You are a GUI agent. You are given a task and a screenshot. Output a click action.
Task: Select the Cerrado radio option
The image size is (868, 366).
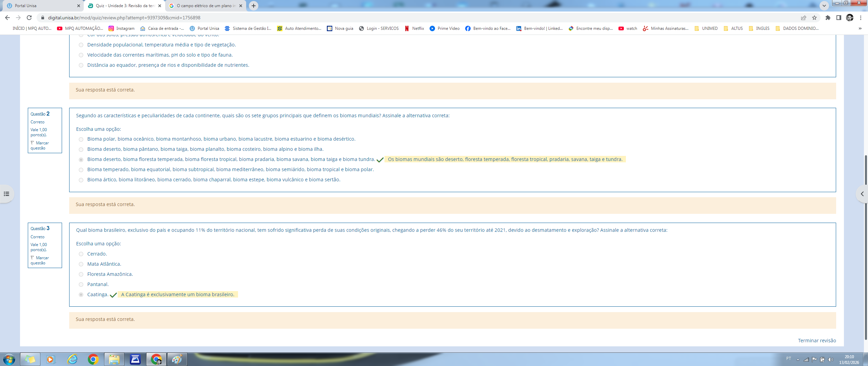[81, 254]
